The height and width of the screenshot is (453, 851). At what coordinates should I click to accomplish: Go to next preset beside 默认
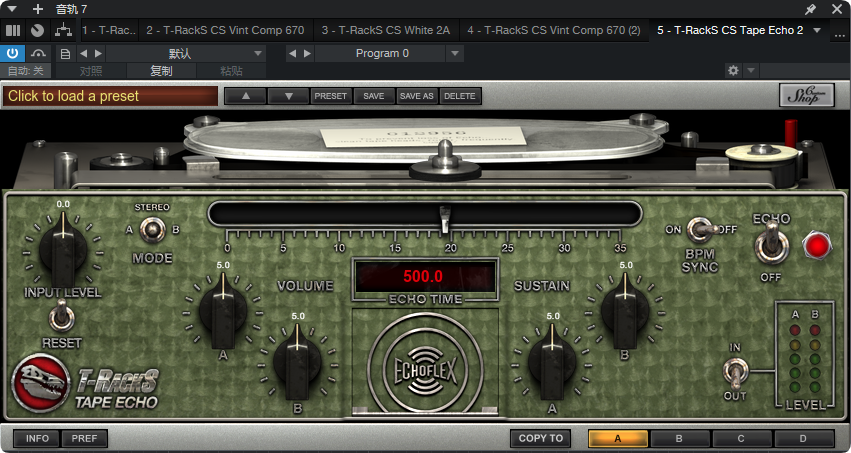[98, 54]
